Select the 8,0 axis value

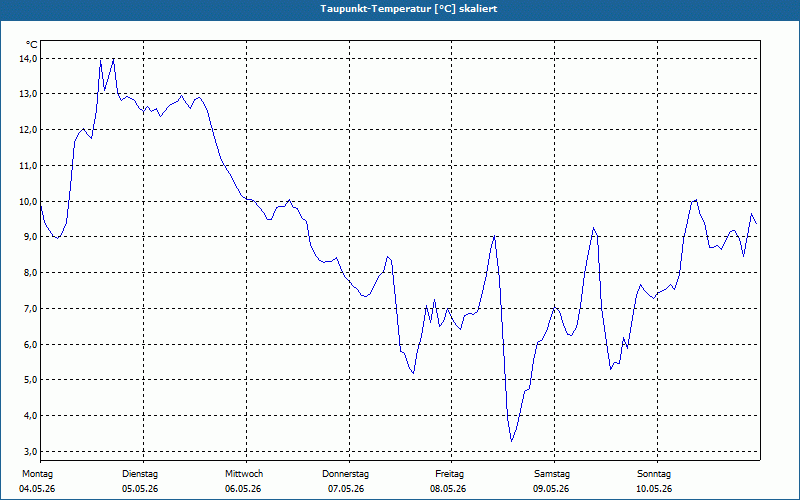pyautogui.click(x=30, y=272)
